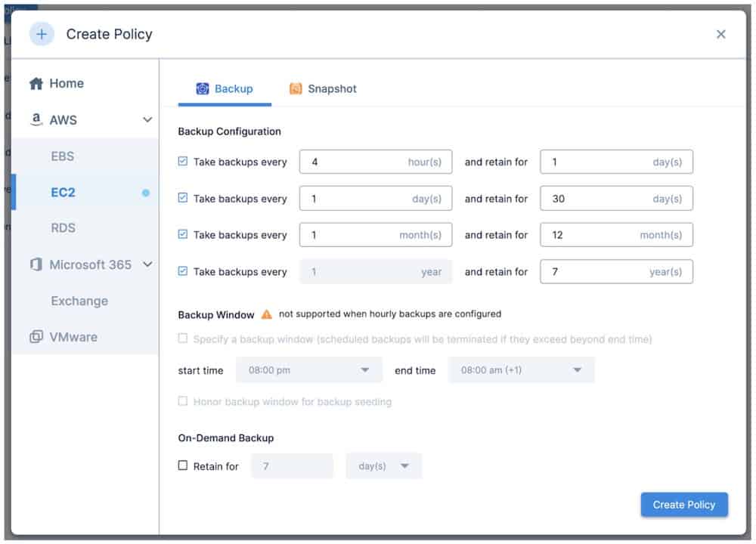Click the orange Backup Window warning icon
Screen dimensions: 756x544
pos(266,314)
